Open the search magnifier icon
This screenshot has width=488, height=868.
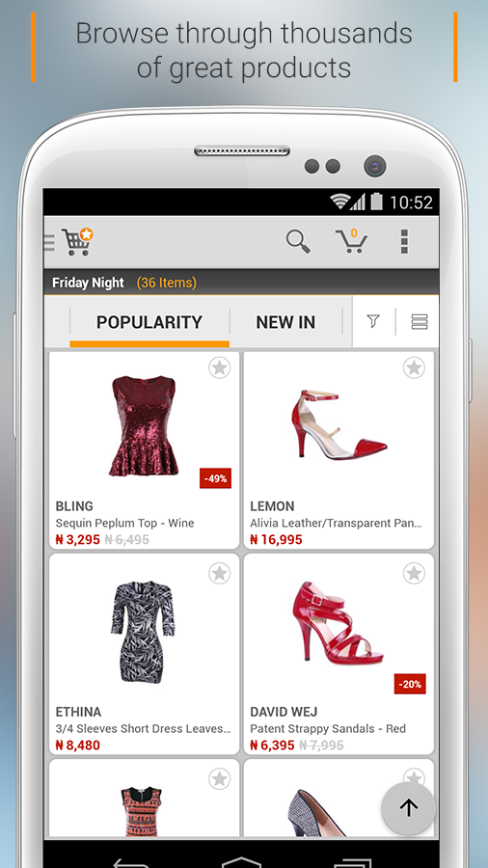point(298,242)
